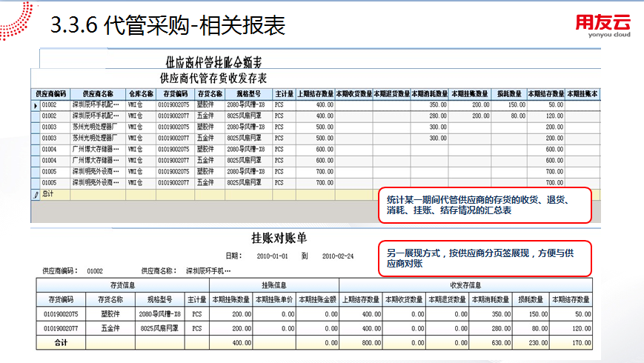Click the 仓库名称 column header

click(x=141, y=94)
